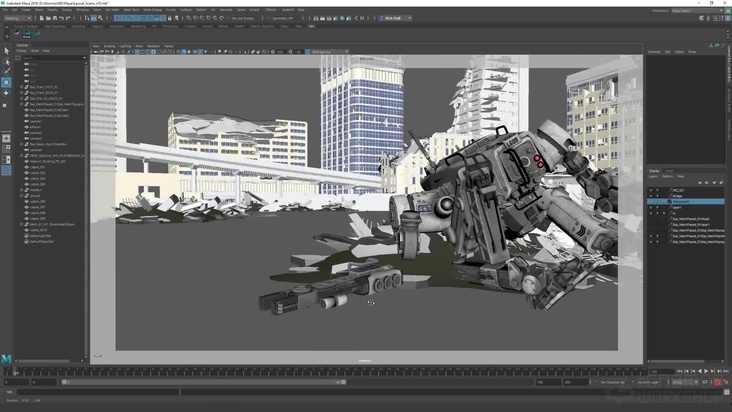
Task: Toggle the auto keyframe button at the bottom right
Action: point(718,382)
